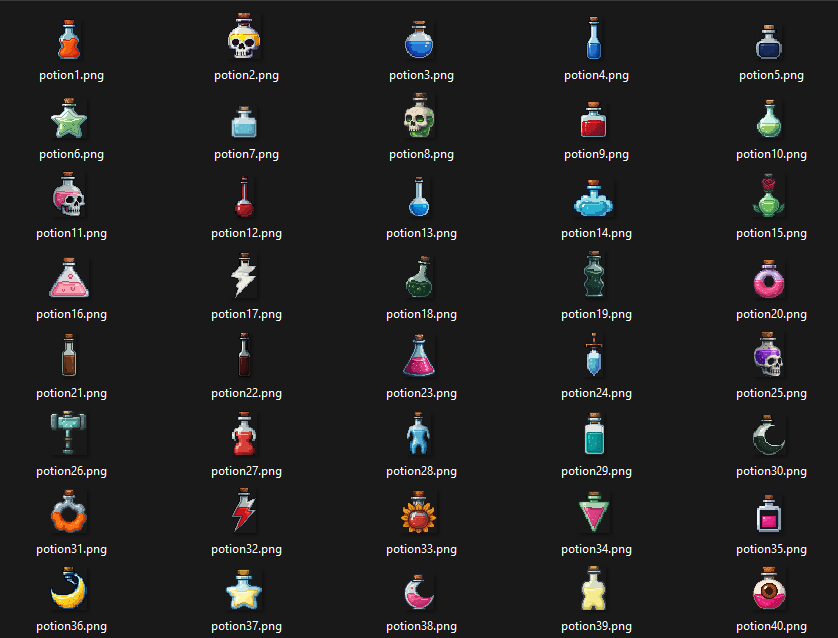
Task: Select the round blue potion3 icon
Action: (x=419, y=40)
